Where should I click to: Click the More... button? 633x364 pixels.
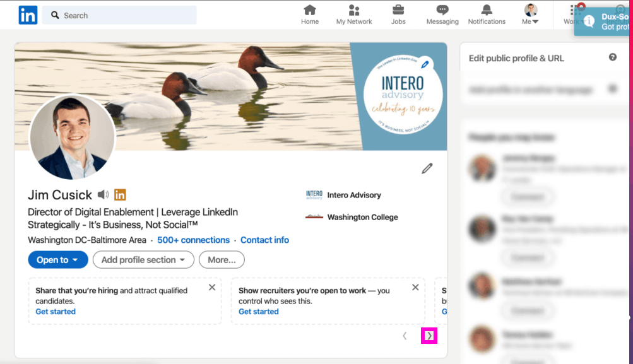[x=222, y=259]
